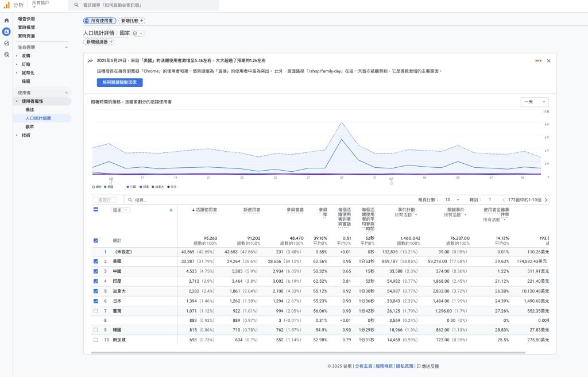Uncheck the 美國 row checkbox
Viewport: 588px width, 377px height.
coord(95,261)
